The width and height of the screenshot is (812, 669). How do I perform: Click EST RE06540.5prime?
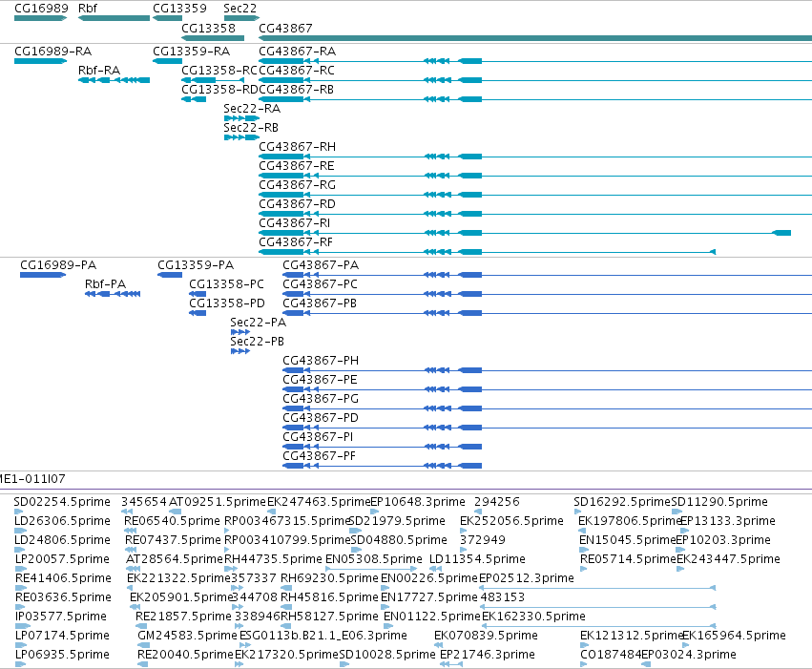point(173,521)
